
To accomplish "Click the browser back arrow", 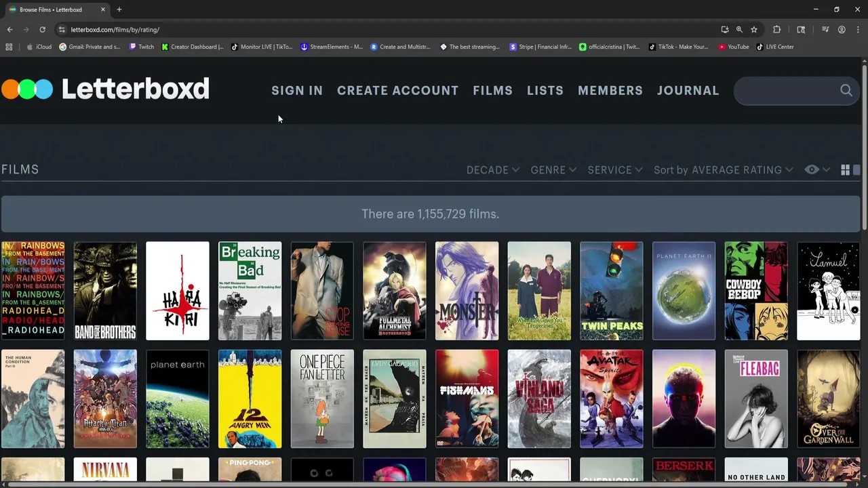I will point(9,30).
